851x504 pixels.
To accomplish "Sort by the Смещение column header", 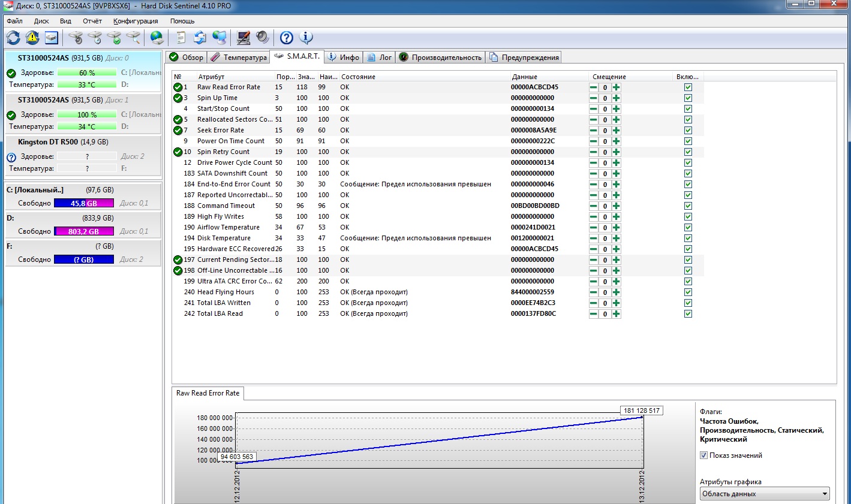I will (631, 77).
